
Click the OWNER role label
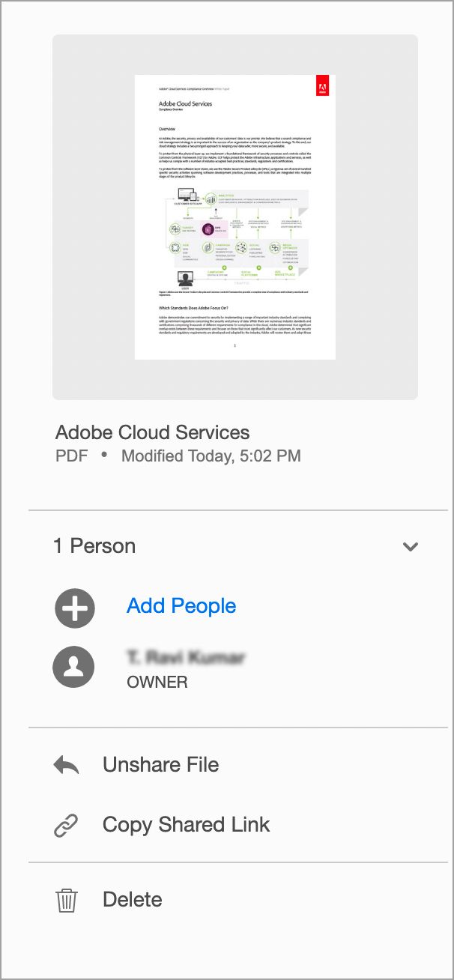pos(157,682)
